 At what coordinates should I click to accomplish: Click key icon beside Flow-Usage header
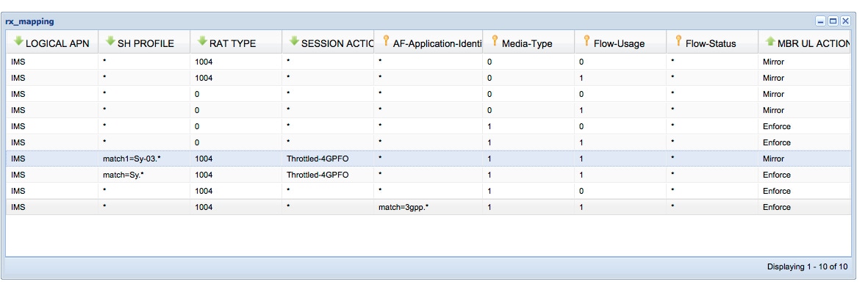point(587,41)
